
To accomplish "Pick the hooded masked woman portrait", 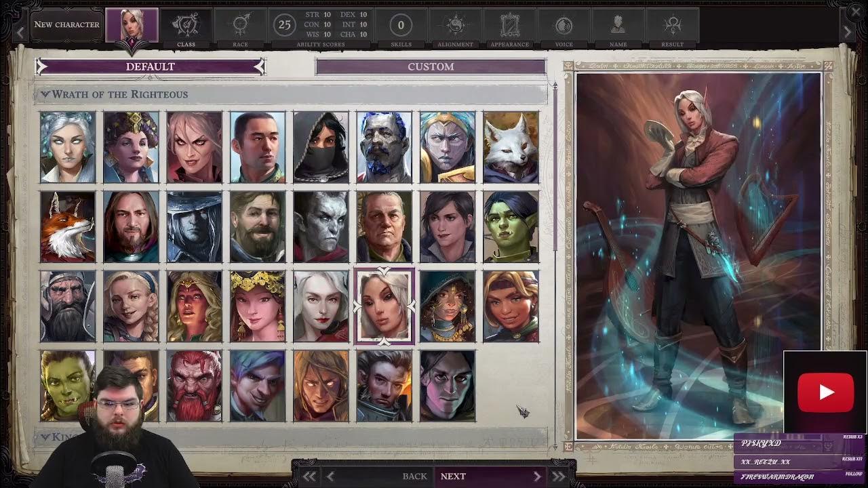I will (321, 147).
